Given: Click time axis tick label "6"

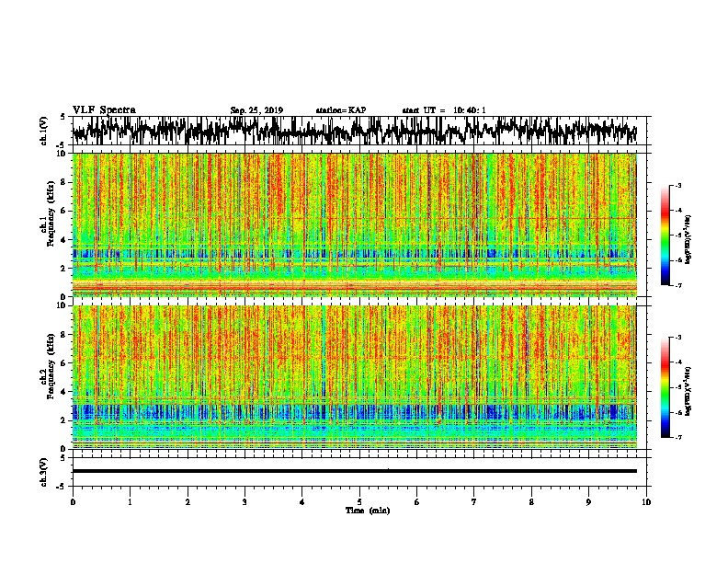Looking at the screenshot, I should [417, 502].
